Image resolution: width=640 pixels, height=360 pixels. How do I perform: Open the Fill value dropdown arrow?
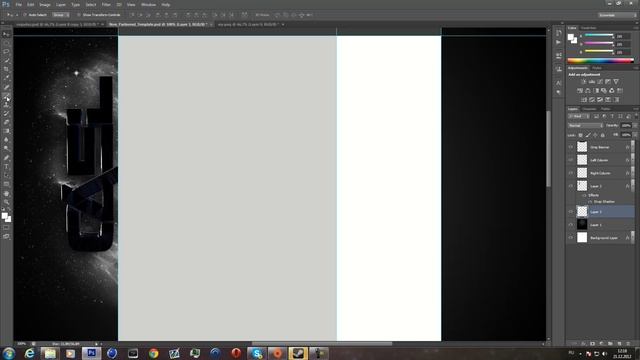pos(635,135)
